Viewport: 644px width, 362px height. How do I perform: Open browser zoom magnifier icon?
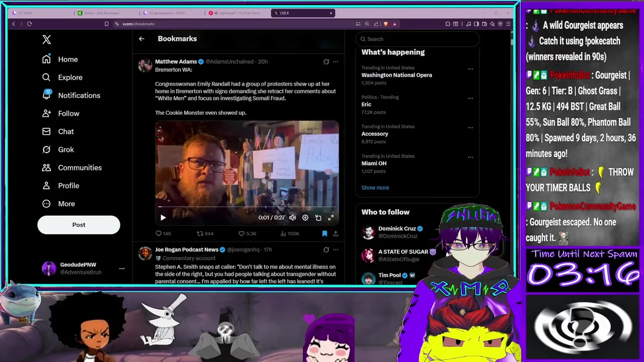coord(367,24)
